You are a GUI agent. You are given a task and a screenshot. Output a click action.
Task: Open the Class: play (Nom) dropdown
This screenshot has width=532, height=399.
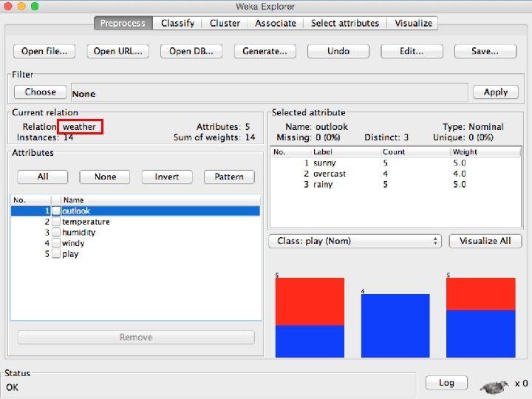point(355,241)
